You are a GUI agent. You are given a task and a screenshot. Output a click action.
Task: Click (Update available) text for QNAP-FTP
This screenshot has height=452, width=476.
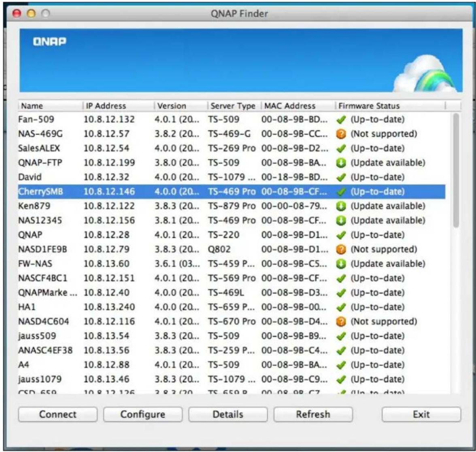click(x=388, y=163)
